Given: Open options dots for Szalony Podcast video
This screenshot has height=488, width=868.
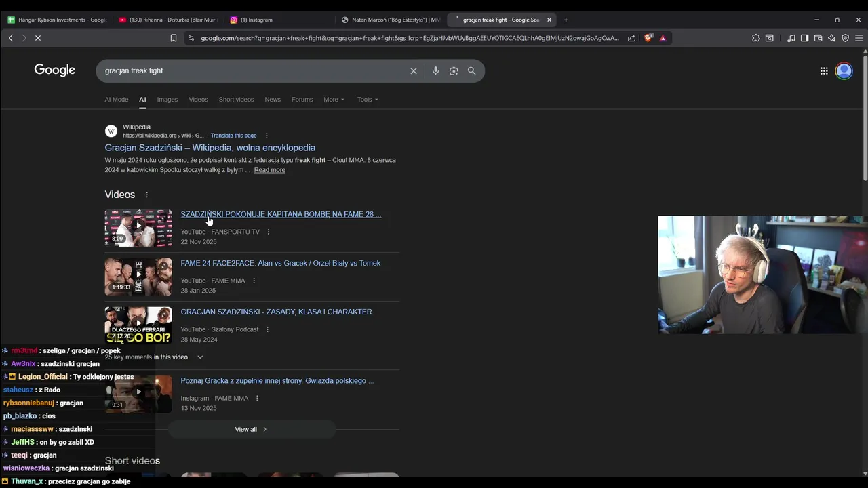Looking at the screenshot, I should pos(267,329).
